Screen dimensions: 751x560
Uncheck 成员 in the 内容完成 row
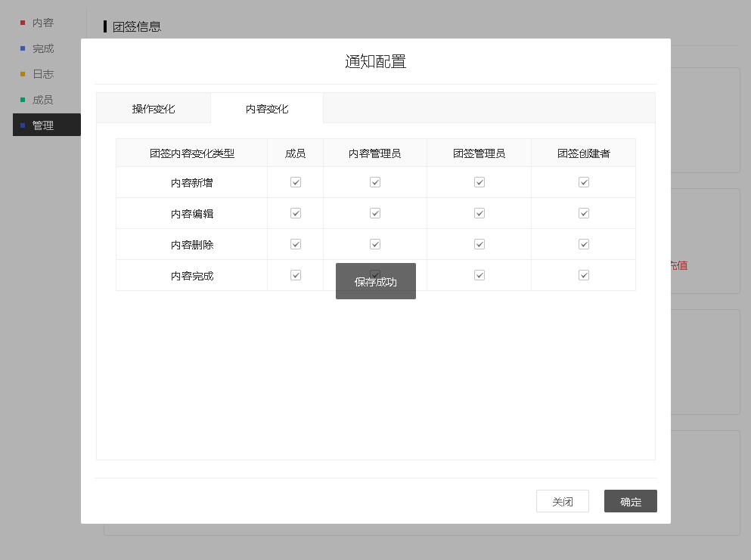296,275
